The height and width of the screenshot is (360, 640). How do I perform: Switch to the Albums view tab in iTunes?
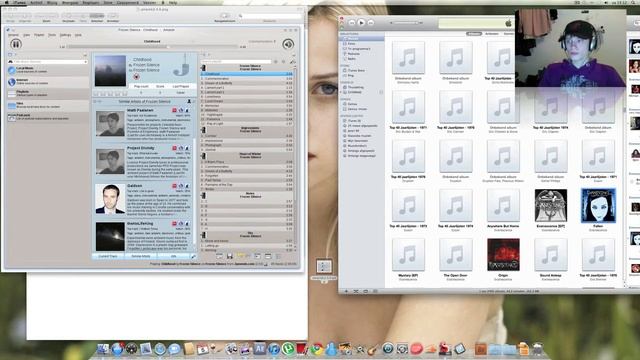click(474, 34)
